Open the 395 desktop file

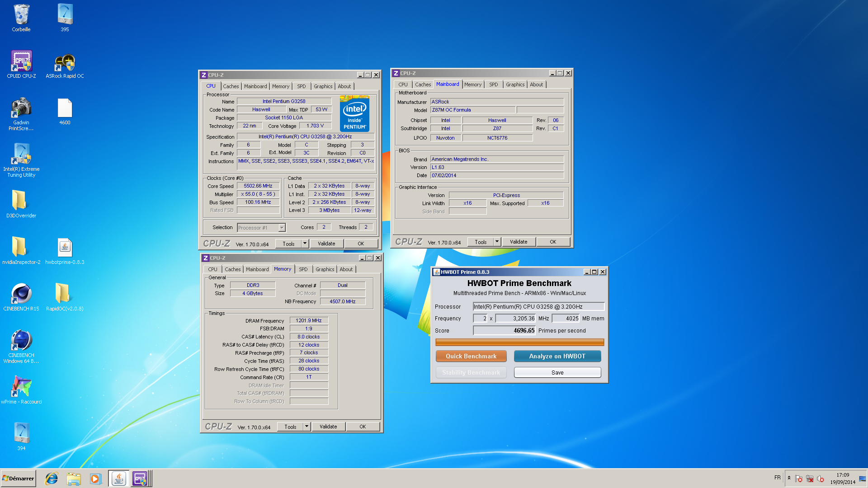[x=65, y=18]
